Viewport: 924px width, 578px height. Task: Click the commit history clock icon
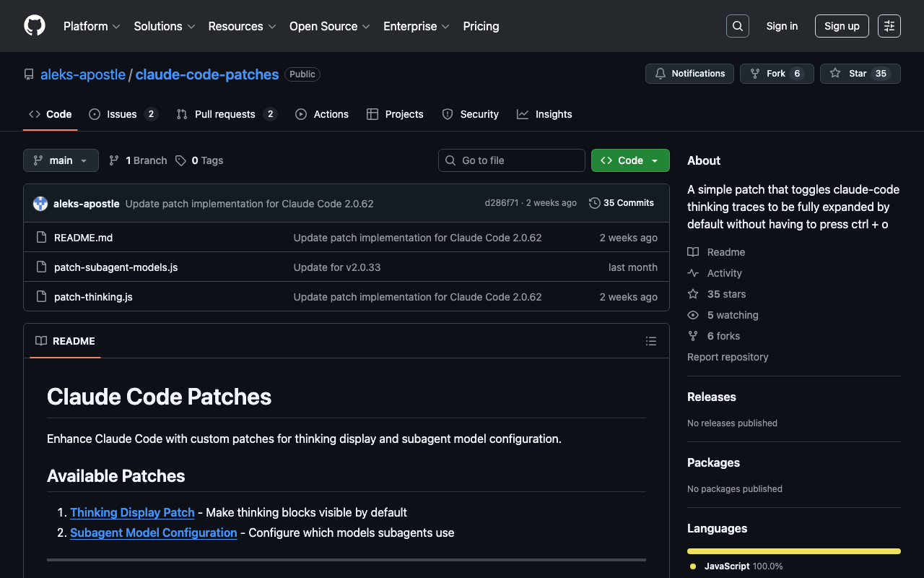coord(594,203)
